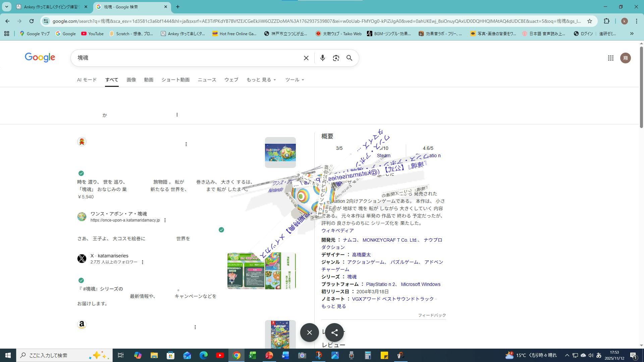Image resolution: width=644 pixels, height=362 pixels.
Task: Open the ツール dropdown menu
Action: (x=294, y=80)
